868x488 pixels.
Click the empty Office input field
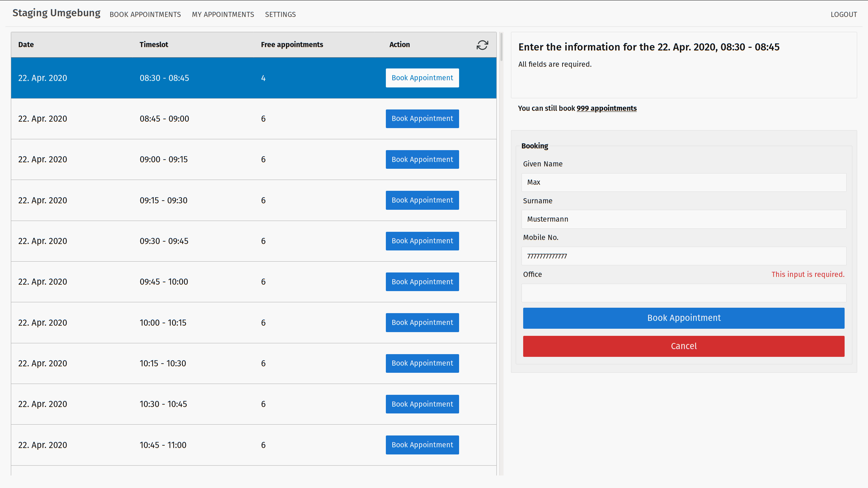684,293
